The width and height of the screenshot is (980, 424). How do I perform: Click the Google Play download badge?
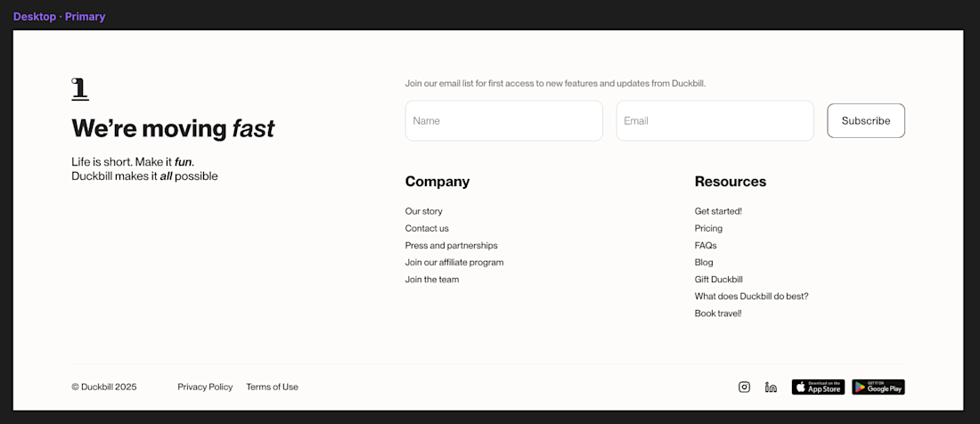(x=878, y=387)
